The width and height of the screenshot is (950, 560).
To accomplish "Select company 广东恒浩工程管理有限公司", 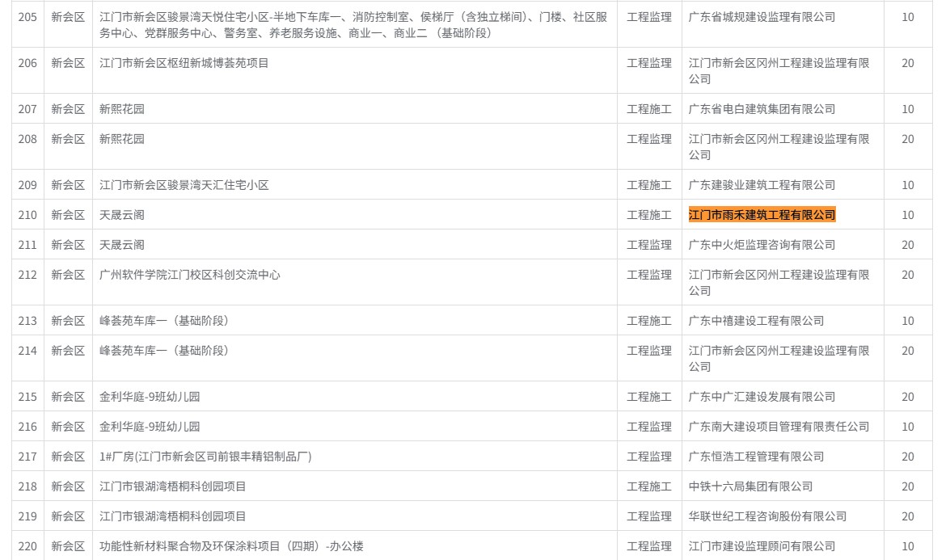I will [x=756, y=457].
